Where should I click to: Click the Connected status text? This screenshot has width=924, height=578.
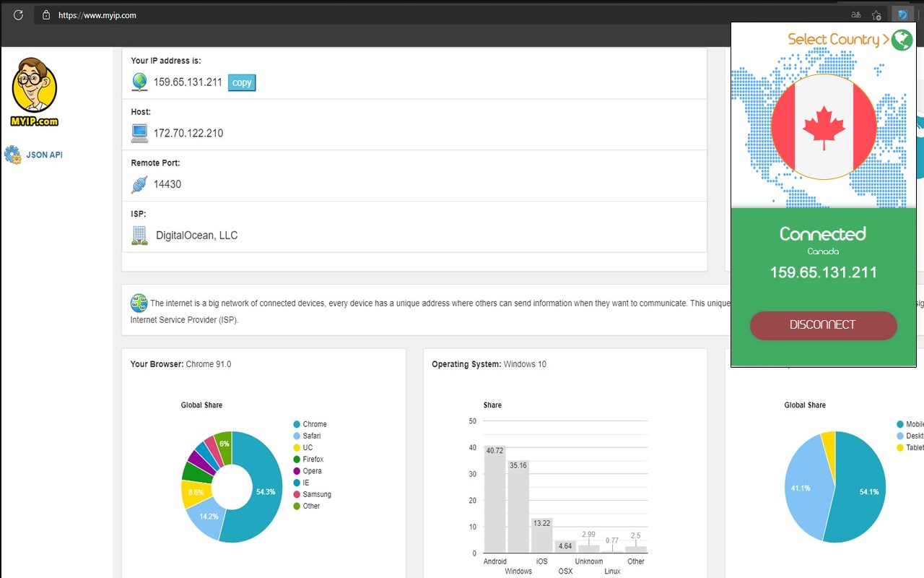click(x=822, y=233)
